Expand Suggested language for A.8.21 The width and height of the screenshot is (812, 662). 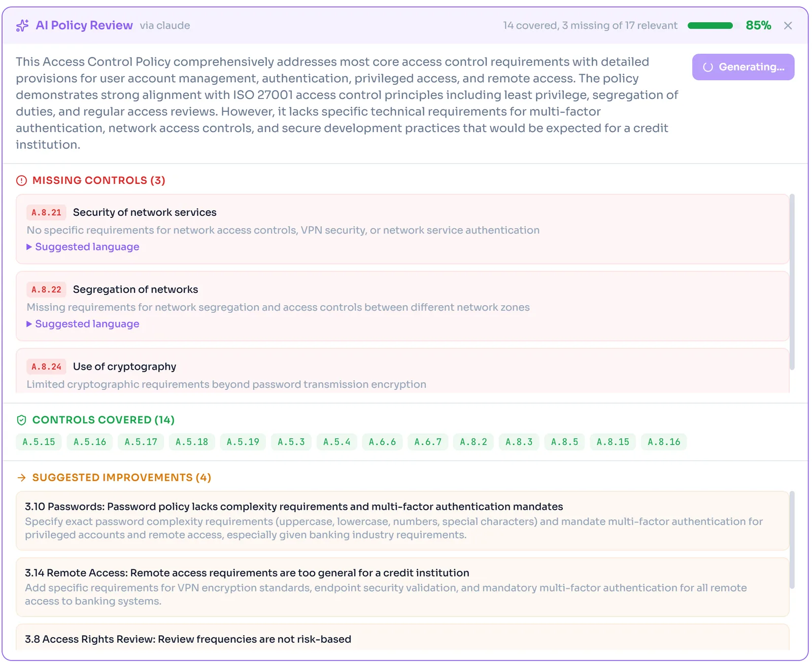pyautogui.click(x=83, y=247)
